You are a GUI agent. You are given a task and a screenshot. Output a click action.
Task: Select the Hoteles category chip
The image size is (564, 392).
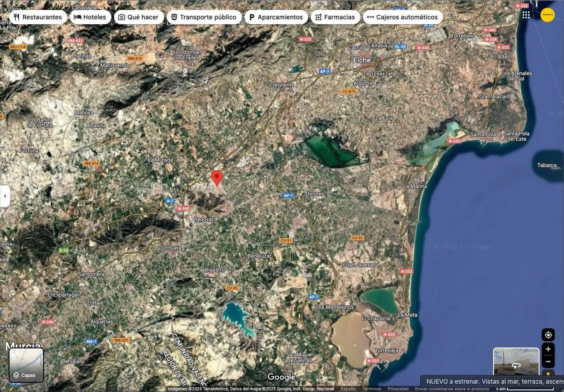(x=90, y=17)
